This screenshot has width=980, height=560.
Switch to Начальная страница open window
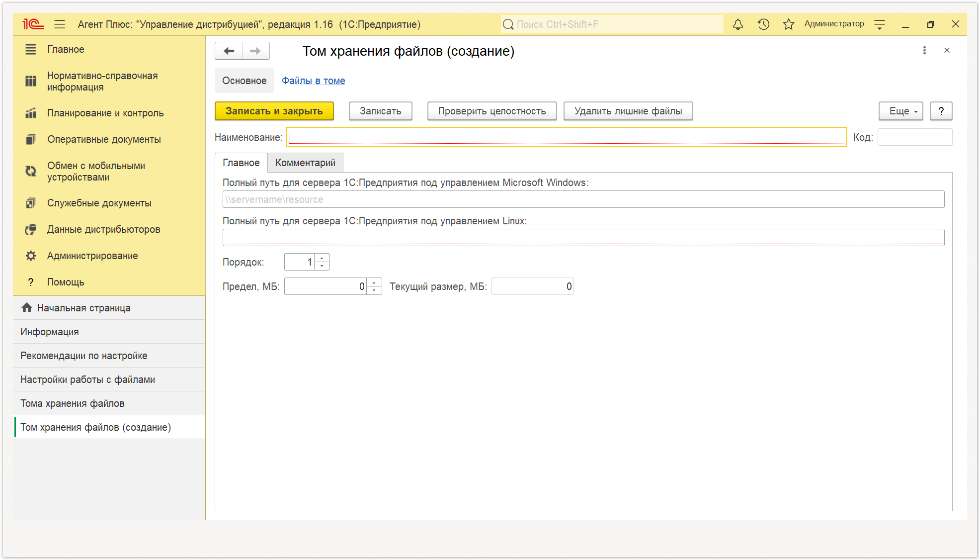coord(109,308)
